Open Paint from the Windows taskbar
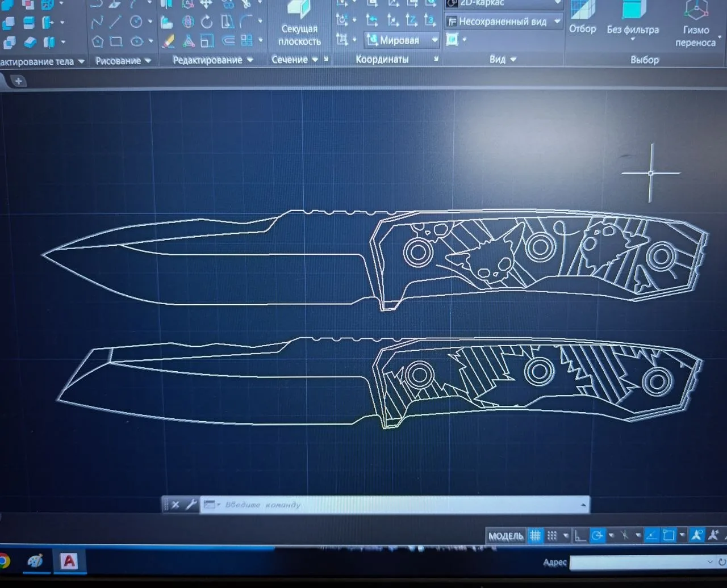727x588 pixels. click(35, 561)
